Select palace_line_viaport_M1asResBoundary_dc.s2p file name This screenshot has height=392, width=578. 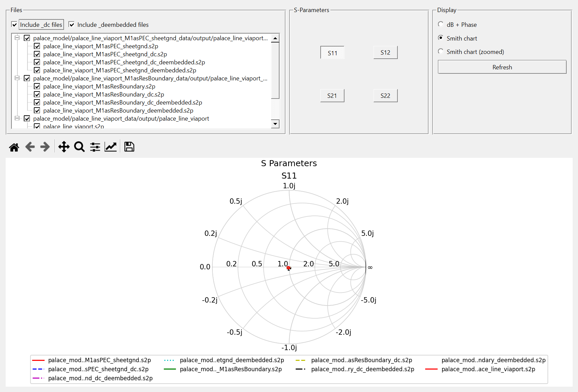click(x=104, y=94)
